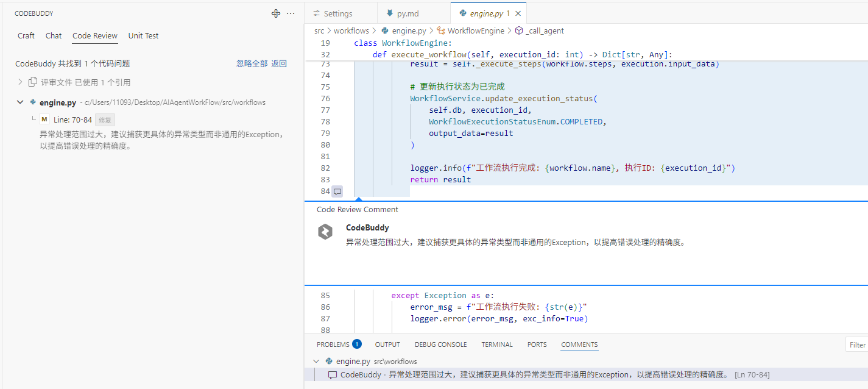Viewport: 868px width, 389px height.
Task: Click the M severity badge icon
Action: pyautogui.click(x=44, y=120)
